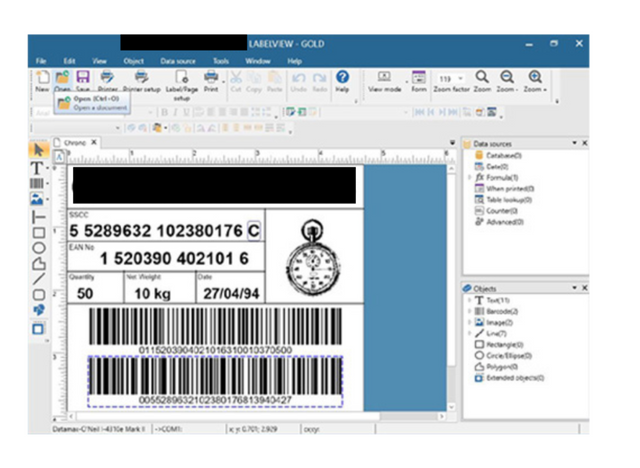Image resolution: width=640 pixels, height=468 pixels.
Task: Open the Window menu
Action: click(258, 61)
